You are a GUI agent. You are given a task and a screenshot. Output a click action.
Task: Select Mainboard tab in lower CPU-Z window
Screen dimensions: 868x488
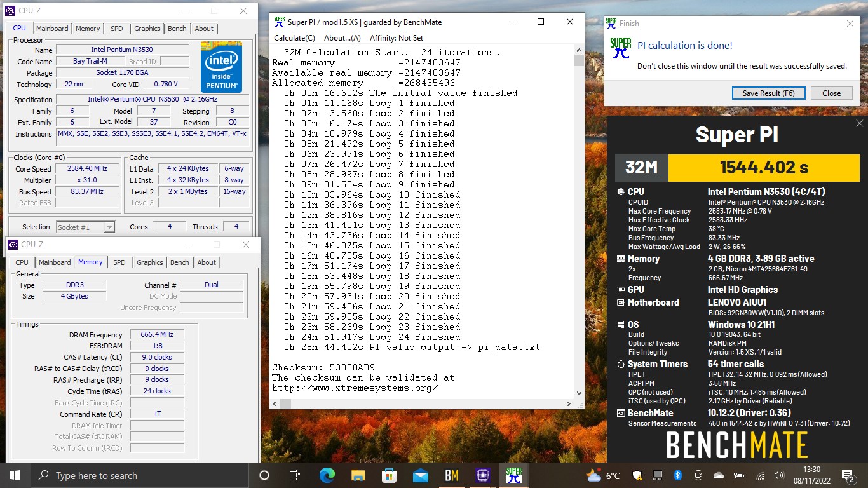[55, 262]
